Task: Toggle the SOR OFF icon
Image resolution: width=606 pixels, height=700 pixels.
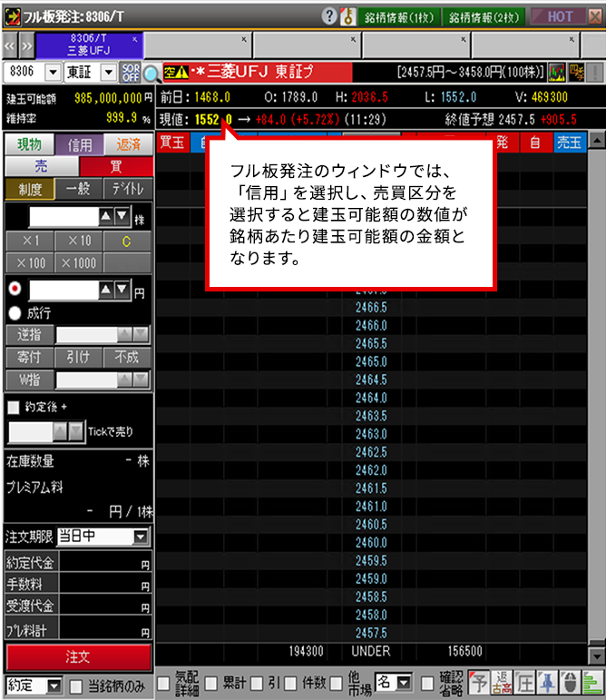Action: [x=131, y=73]
